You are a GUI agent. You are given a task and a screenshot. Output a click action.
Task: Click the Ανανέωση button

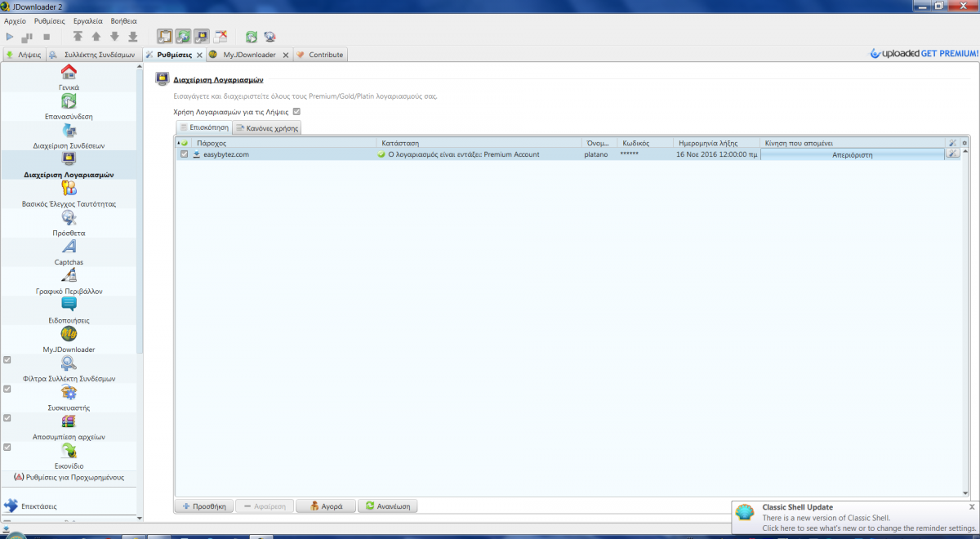click(x=387, y=506)
